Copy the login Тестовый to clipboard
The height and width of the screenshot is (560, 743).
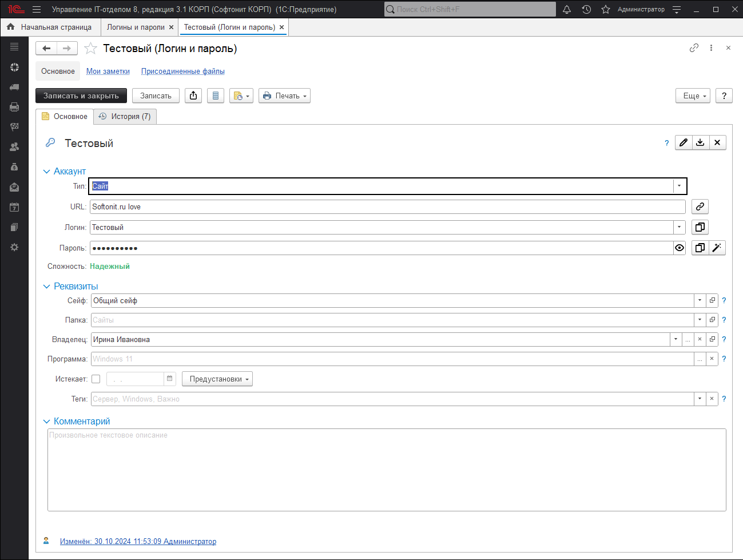tap(700, 227)
